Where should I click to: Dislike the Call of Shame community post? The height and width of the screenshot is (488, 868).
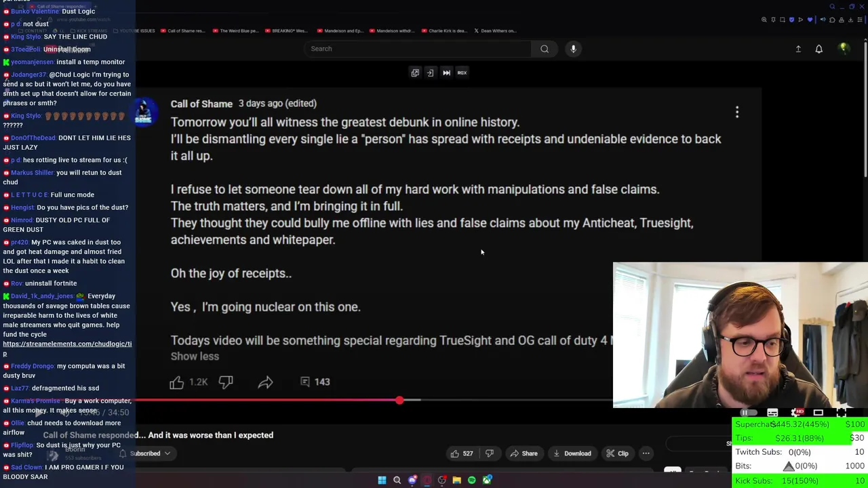[226, 382]
